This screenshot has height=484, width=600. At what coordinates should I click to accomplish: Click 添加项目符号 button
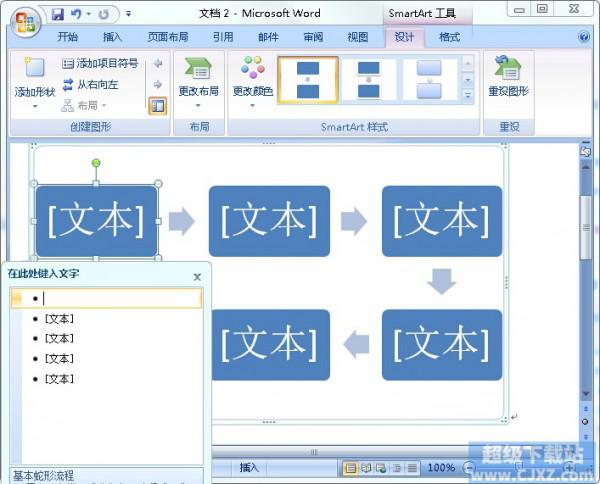click(99, 64)
